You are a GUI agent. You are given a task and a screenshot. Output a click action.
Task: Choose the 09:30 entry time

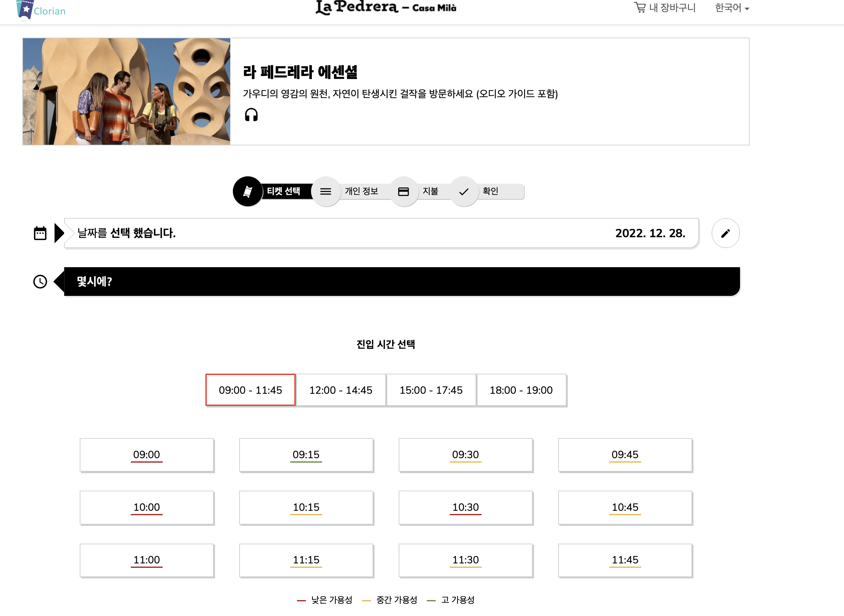click(x=465, y=455)
